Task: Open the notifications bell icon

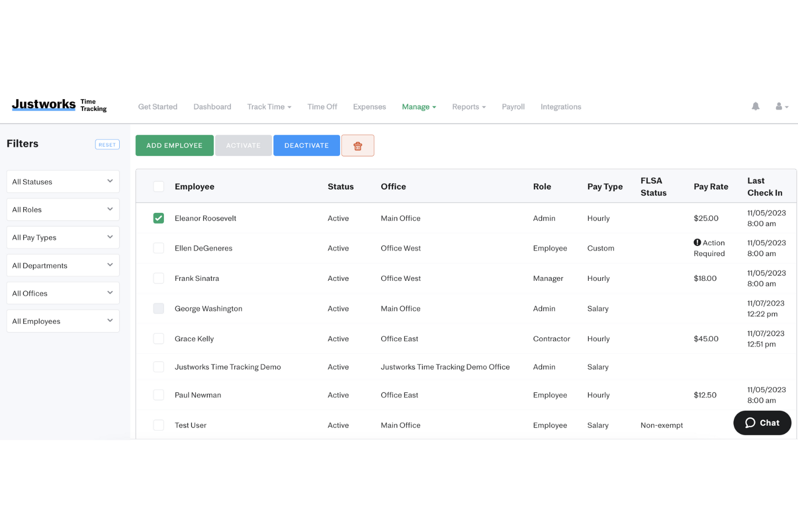Action: tap(755, 107)
